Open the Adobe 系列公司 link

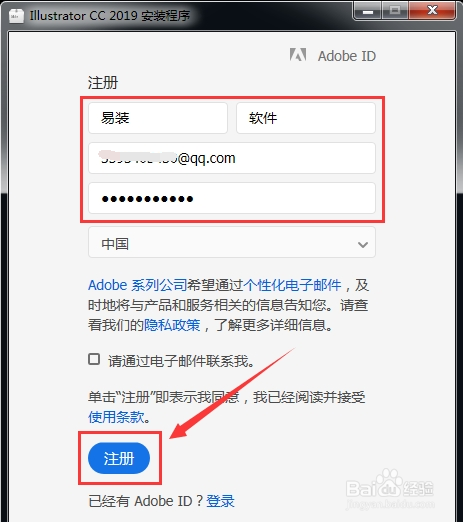(137, 285)
